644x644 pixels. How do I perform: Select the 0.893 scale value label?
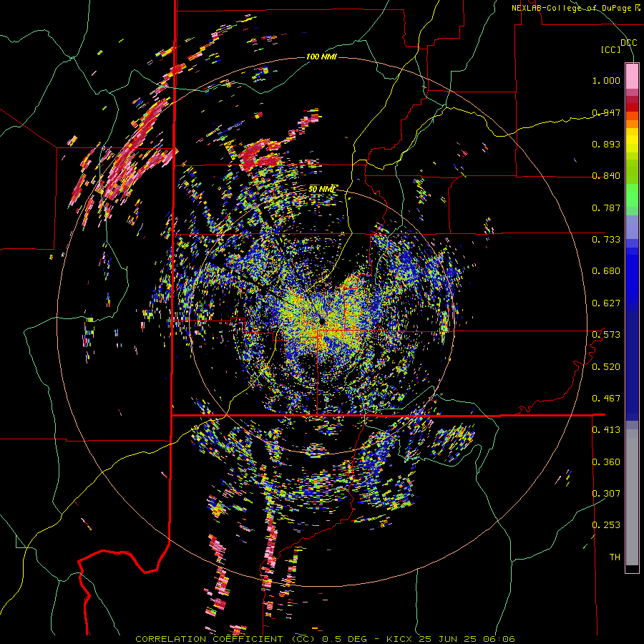pyautogui.click(x=606, y=144)
